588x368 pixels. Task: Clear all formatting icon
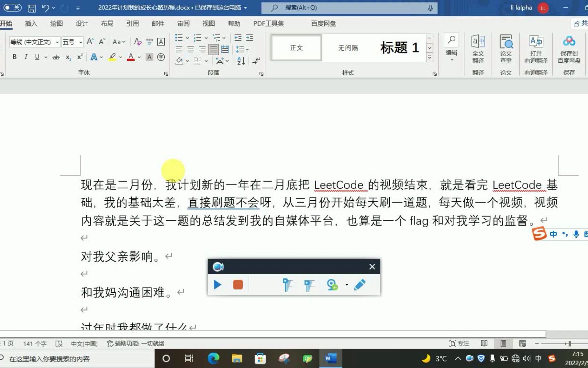[137, 42]
